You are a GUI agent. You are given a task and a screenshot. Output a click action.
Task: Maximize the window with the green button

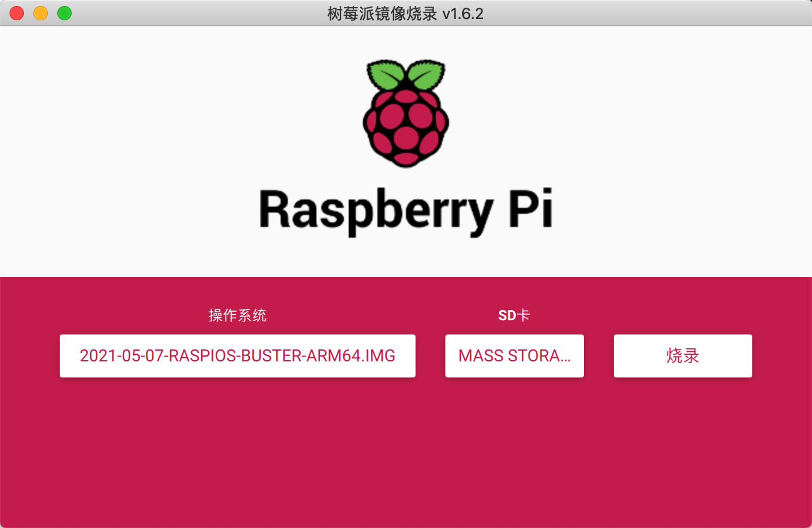[x=64, y=13]
